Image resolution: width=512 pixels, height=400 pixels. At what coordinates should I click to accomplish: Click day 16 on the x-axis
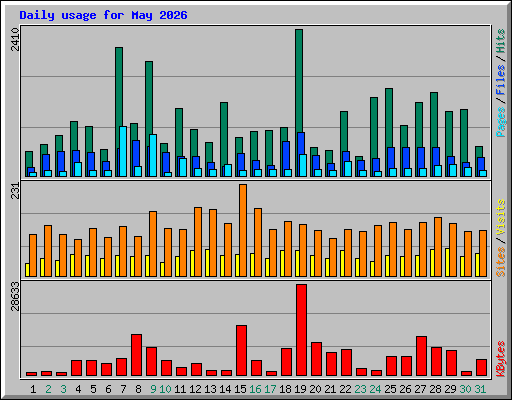pyautogui.click(x=255, y=389)
